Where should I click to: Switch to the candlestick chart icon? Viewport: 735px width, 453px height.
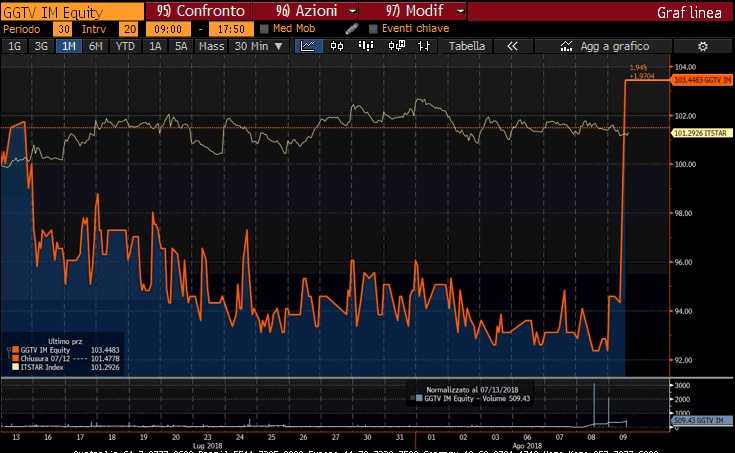(336, 46)
